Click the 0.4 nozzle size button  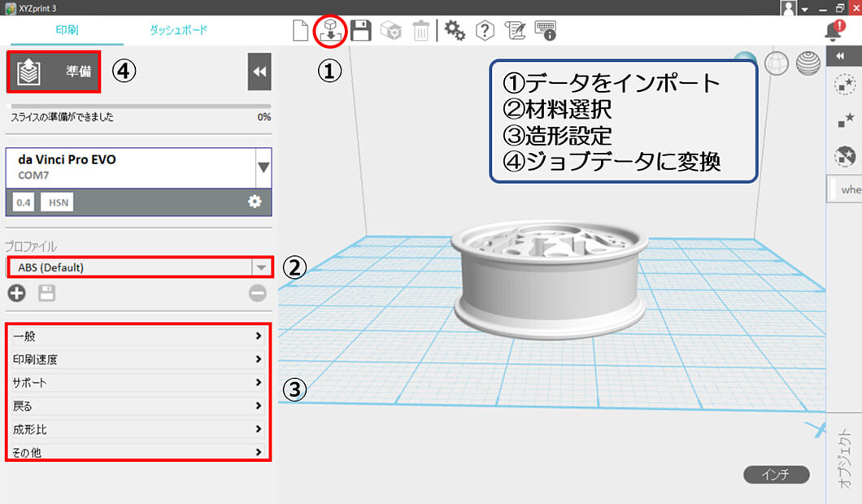(x=24, y=202)
